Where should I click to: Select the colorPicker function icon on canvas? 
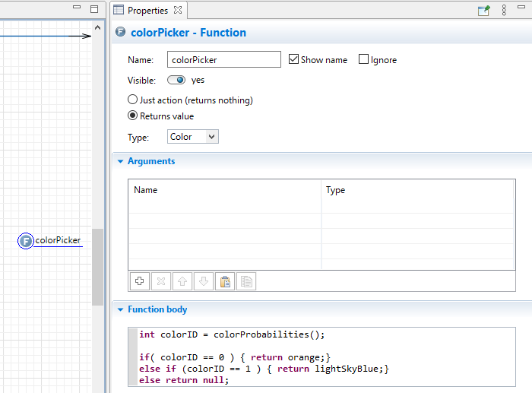(x=26, y=241)
